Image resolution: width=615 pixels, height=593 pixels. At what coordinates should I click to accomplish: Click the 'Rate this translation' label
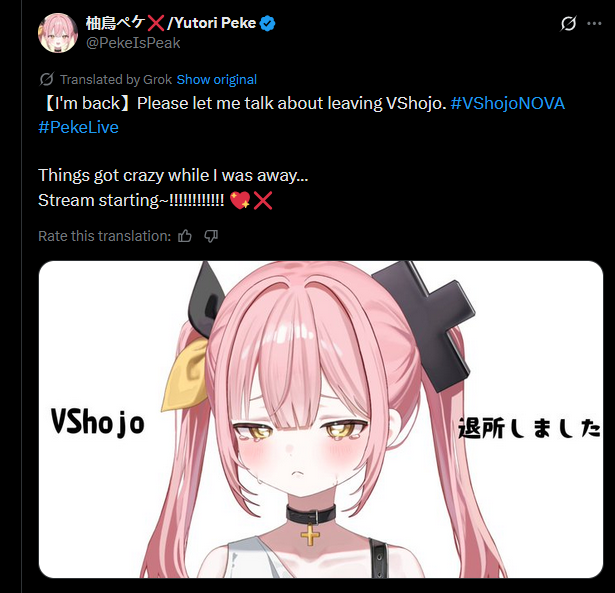105,236
